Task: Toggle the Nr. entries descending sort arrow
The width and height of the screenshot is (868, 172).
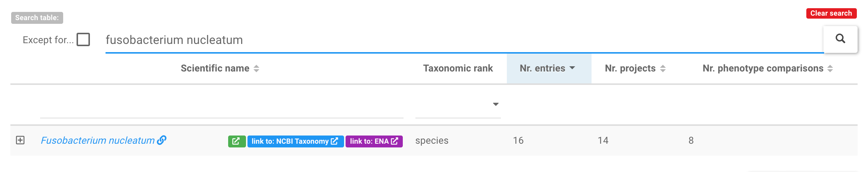Action: click(572, 68)
